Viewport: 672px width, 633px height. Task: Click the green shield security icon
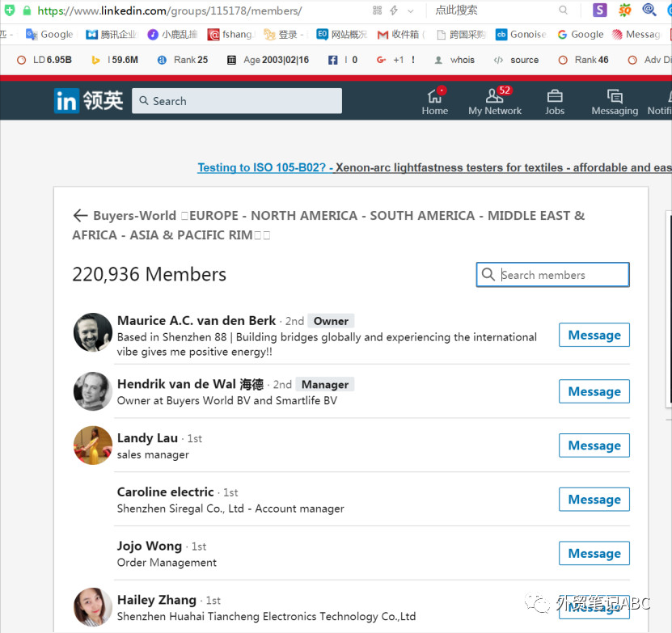[x=10, y=10]
